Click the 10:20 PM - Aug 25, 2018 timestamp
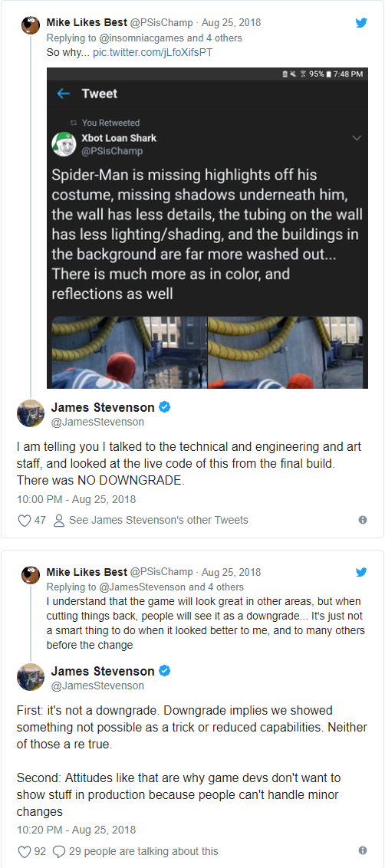 (x=77, y=830)
